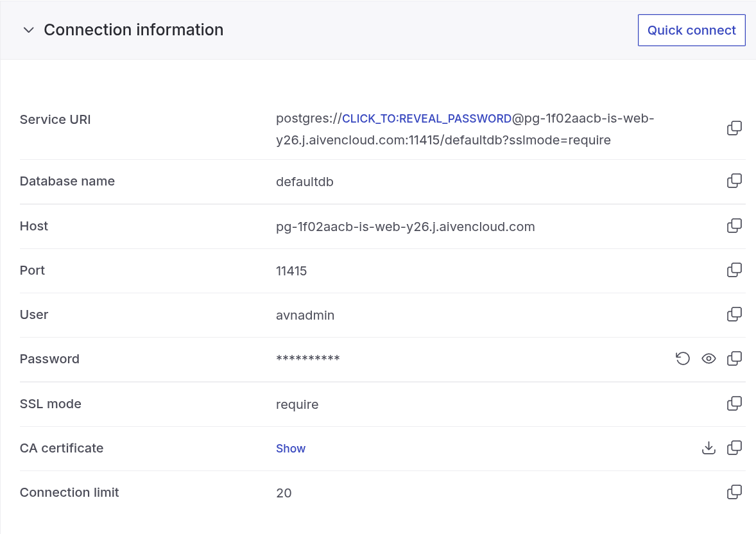Copy the CA certificate
The width and height of the screenshot is (756, 534).
tap(734, 448)
